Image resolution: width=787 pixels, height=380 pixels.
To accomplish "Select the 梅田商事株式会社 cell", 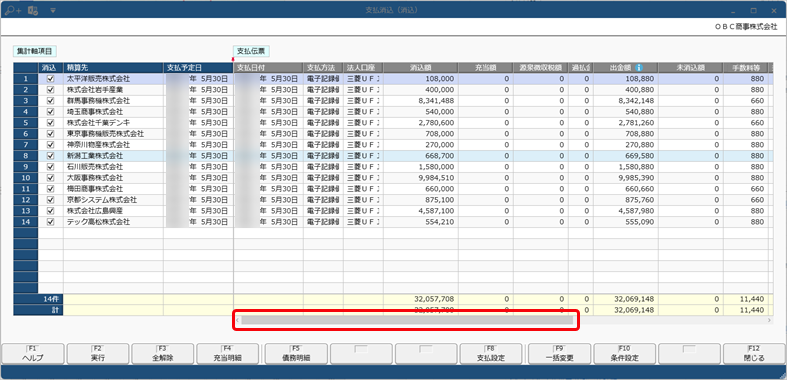I will (x=113, y=189).
